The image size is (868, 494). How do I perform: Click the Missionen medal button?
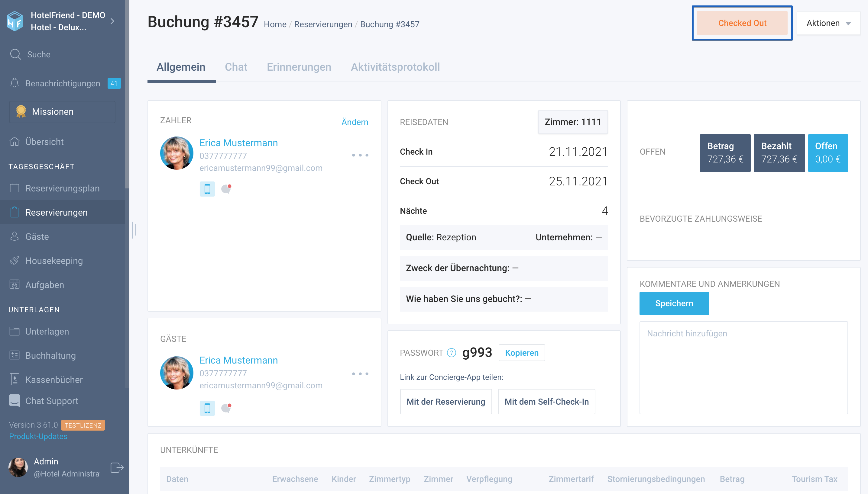(62, 112)
